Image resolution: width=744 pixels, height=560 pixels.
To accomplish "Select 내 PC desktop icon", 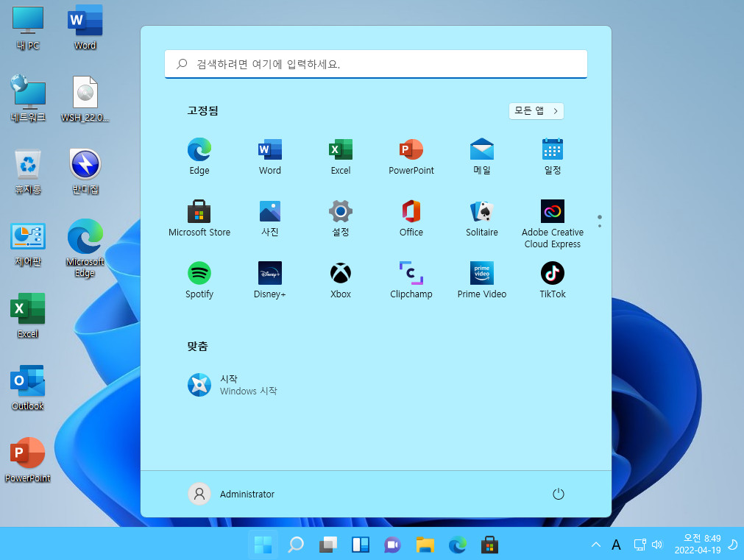I will (x=27, y=27).
